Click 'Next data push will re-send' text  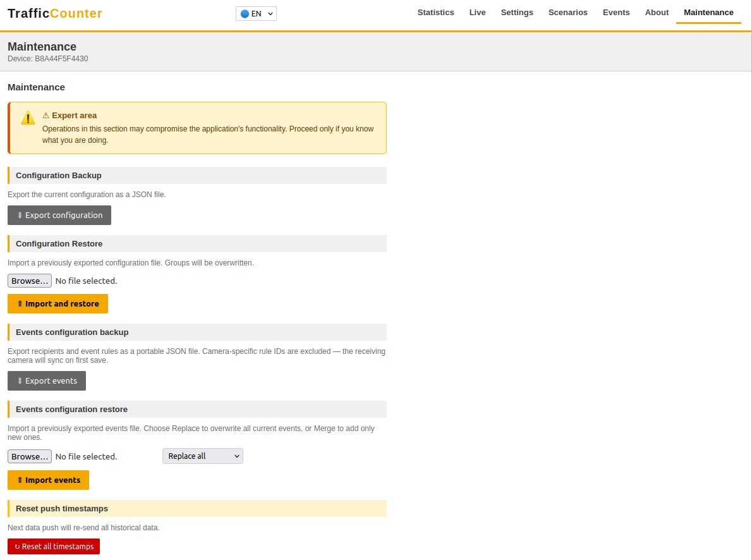(x=83, y=527)
